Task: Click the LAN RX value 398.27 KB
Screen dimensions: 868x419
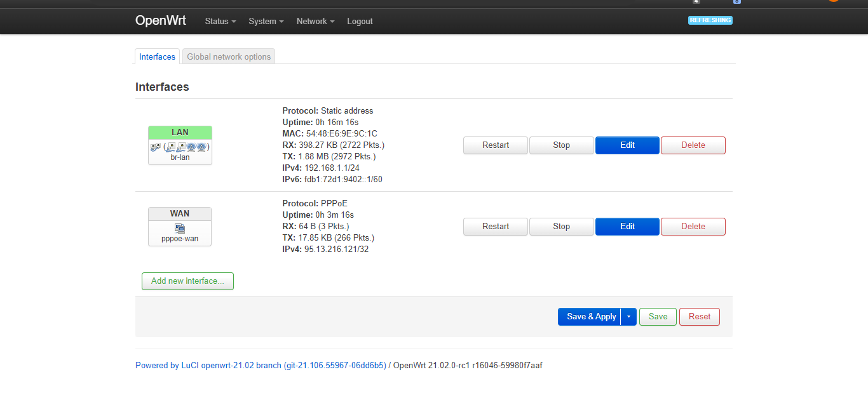Action: point(320,145)
